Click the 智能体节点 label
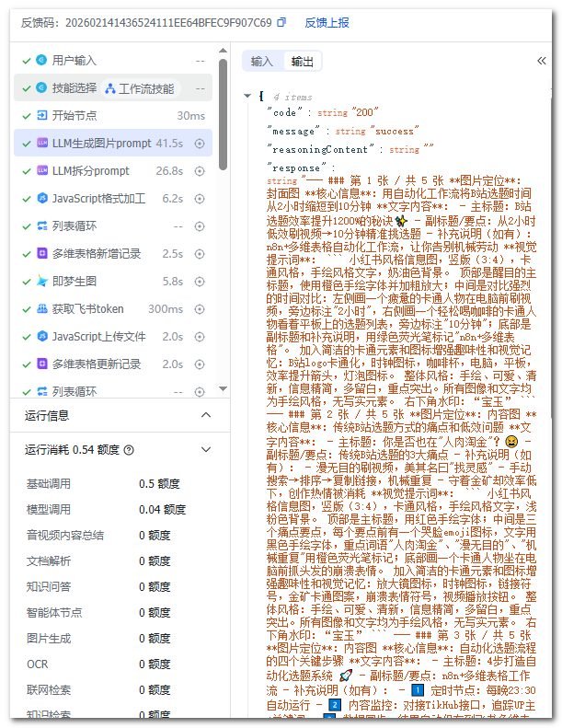Viewport: 562px width, 728px height. pyautogui.click(x=54, y=612)
